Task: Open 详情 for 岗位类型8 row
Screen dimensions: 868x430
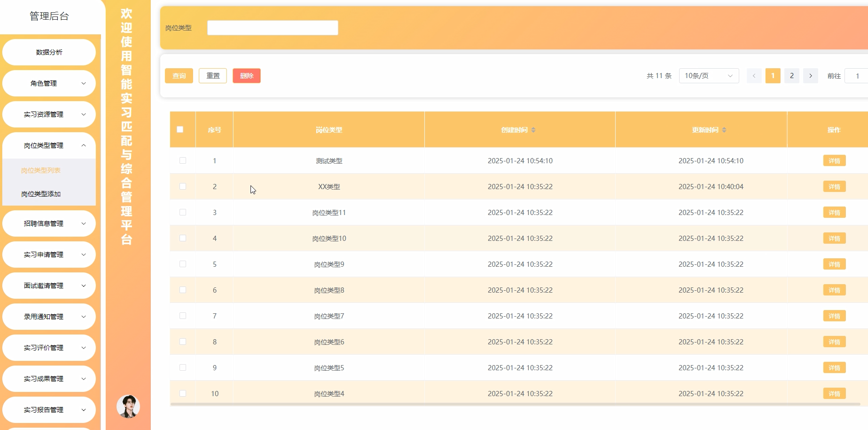Action: pos(835,290)
